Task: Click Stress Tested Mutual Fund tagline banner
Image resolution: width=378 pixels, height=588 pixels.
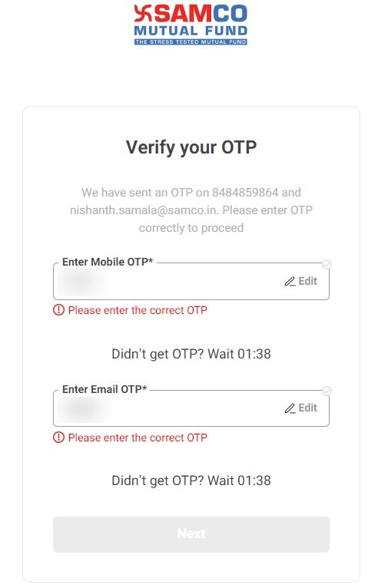Action: pyautogui.click(x=191, y=42)
